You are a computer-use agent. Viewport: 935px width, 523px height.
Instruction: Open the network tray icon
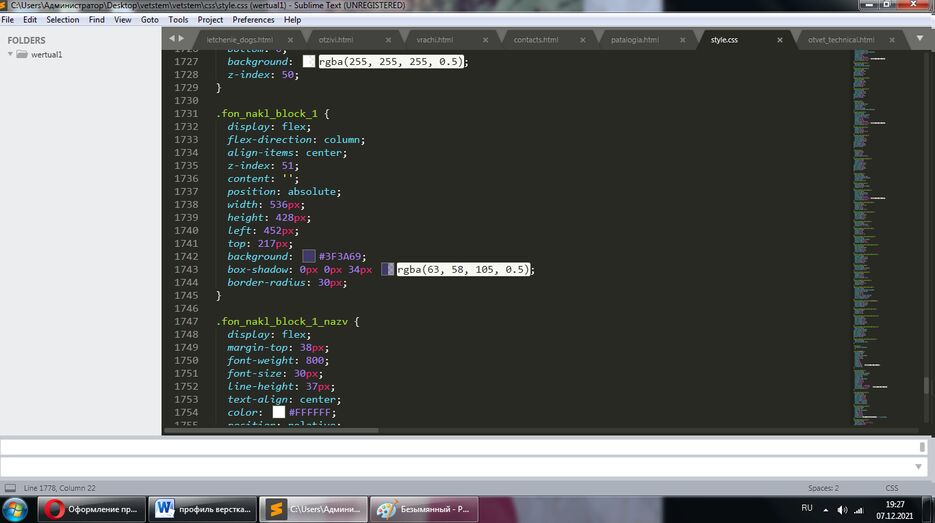pyautogui.click(x=859, y=510)
